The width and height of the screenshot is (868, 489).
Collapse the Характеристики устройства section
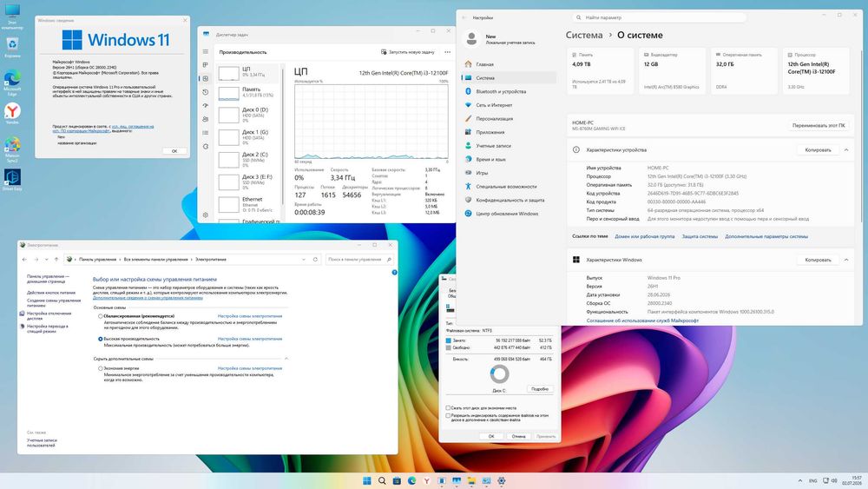846,150
